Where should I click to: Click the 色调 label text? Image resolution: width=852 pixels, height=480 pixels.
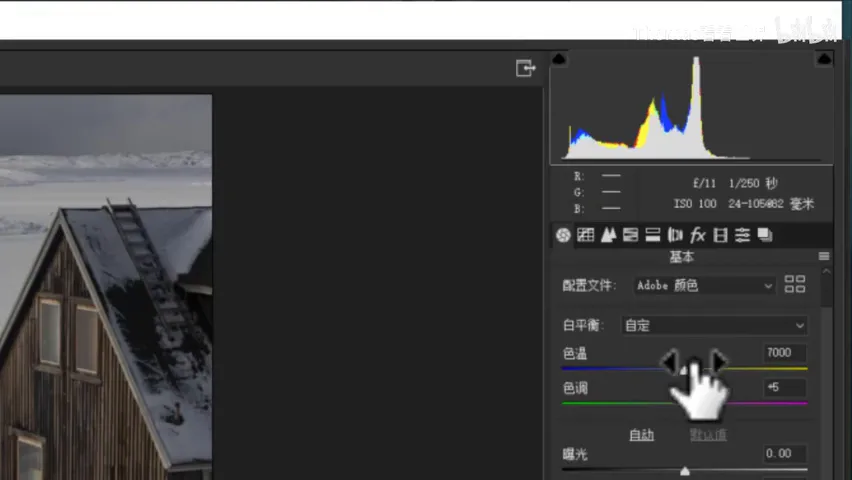575,388
